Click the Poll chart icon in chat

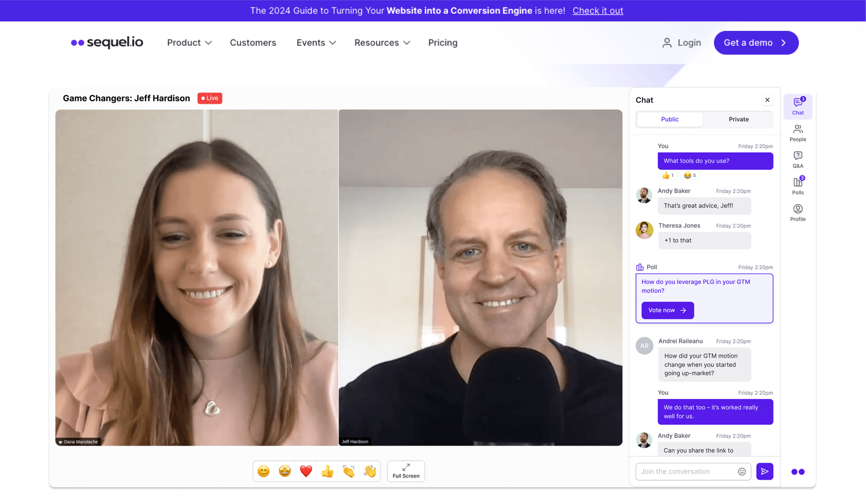point(640,267)
